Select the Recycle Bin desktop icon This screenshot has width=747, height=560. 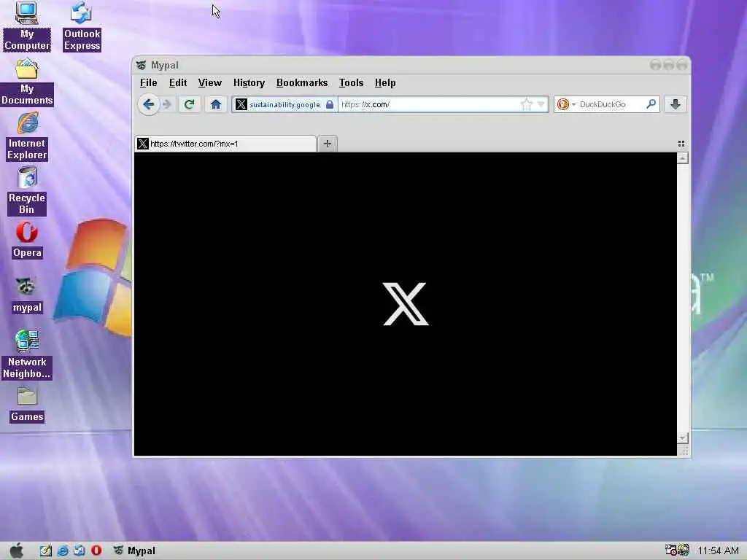[27, 190]
